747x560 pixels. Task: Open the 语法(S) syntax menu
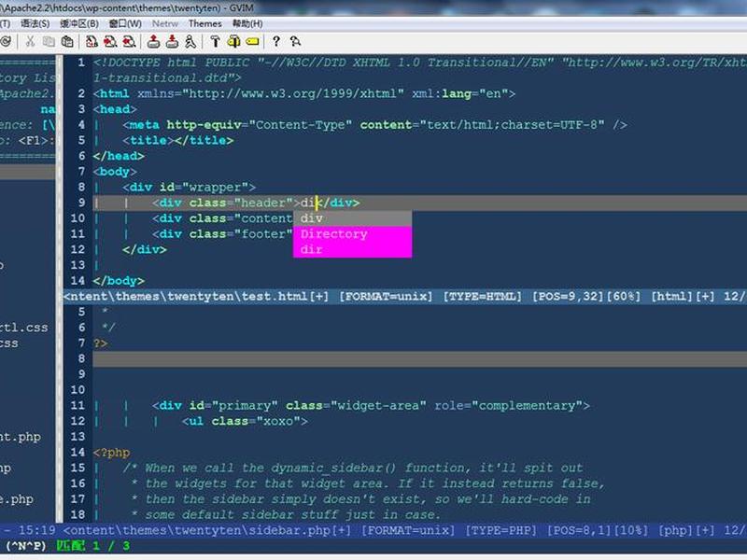tap(35, 23)
